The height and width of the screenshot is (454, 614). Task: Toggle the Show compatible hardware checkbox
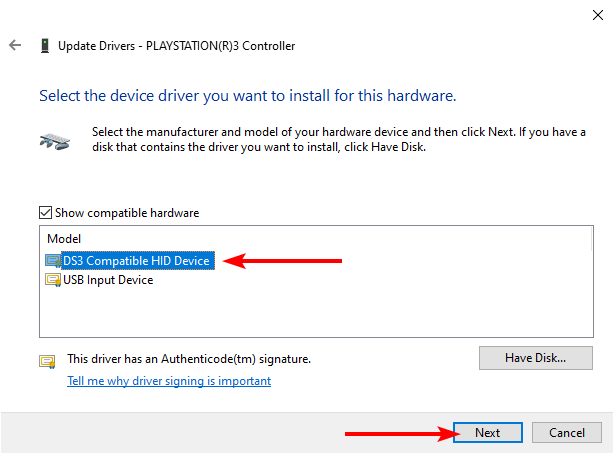pyautogui.click(x=45, y=213)
